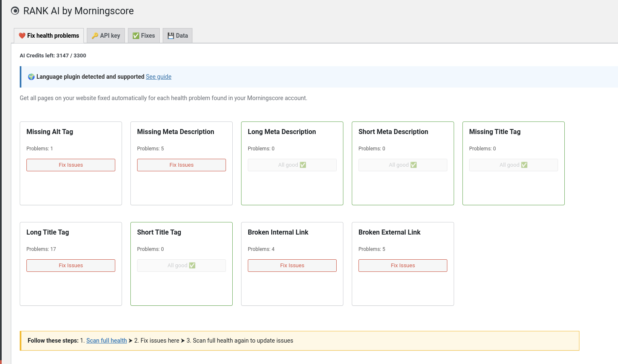Click the checkmark icon in Short Title Tag card
Image resolution: width=618 pixels, height=364 pixels.
pyautogui.click(x=192, y=266)
